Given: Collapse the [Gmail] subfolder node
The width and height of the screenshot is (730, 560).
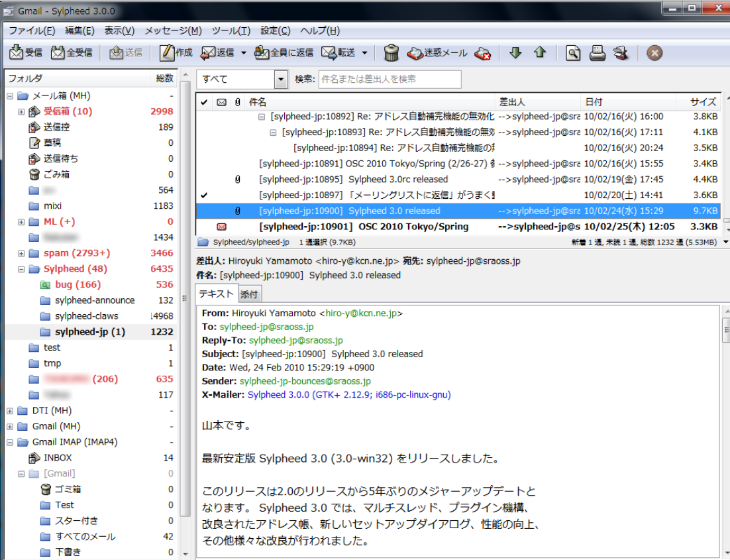Looking at the screenshot, I should tap(21, 474).
